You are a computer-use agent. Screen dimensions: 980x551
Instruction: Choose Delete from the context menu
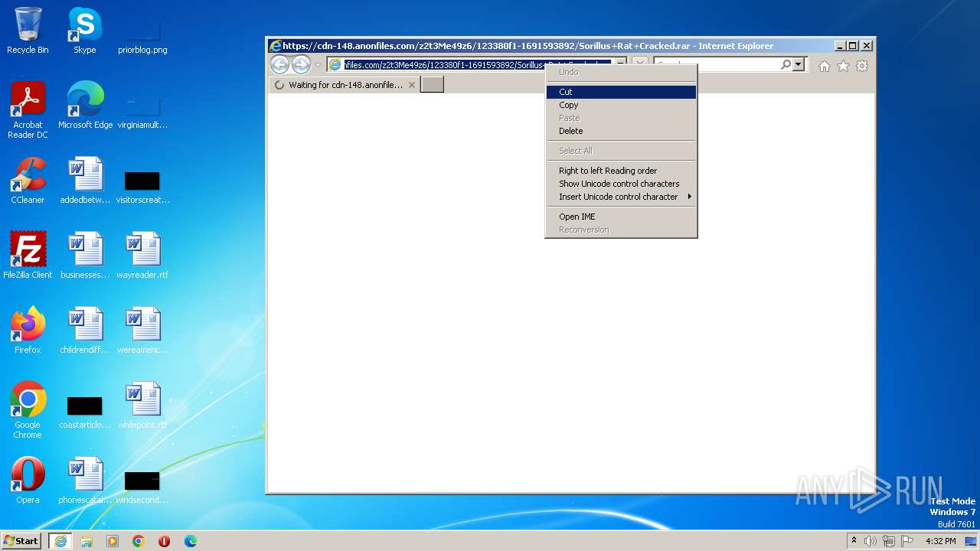621,131
